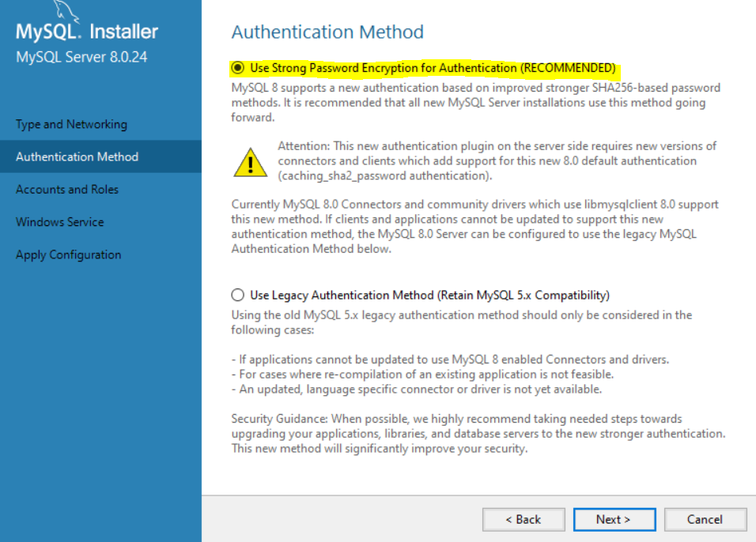Click the MySQL dolphin logo
Screen dimensions: 756x542
[66, 10]
